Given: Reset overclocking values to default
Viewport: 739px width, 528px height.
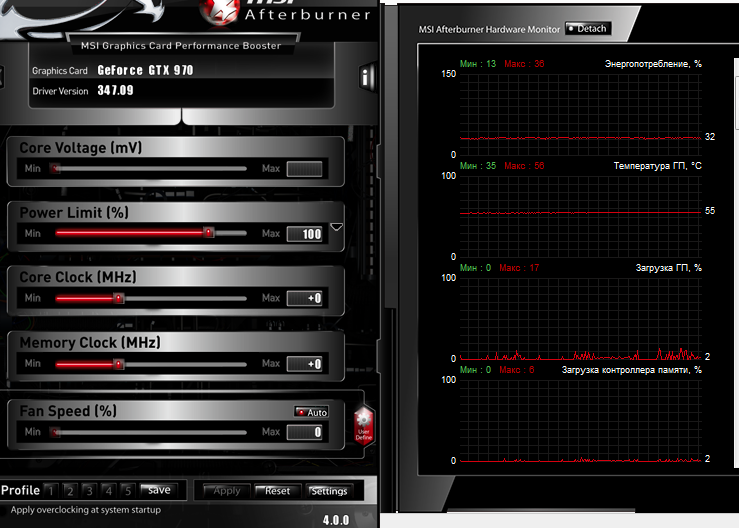Looking at the screenshot, I should (277, 491).
